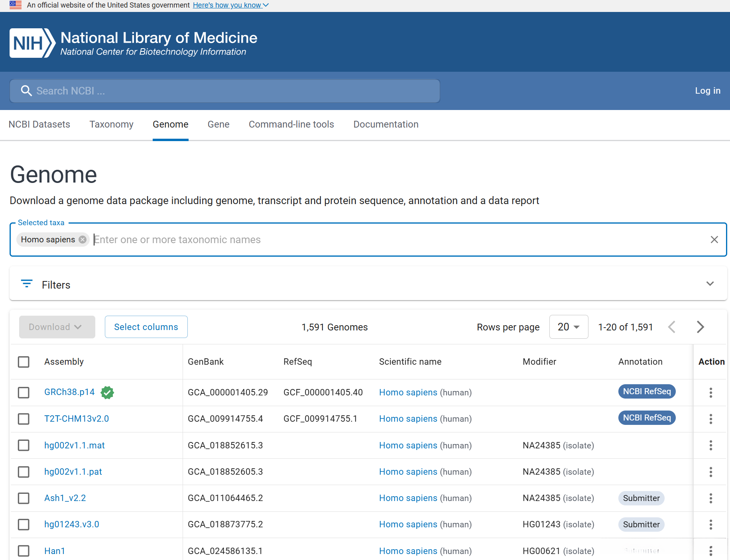Click the GenBank column header
The height and width of the screenshot is (560, 730).
click(206, 362)
